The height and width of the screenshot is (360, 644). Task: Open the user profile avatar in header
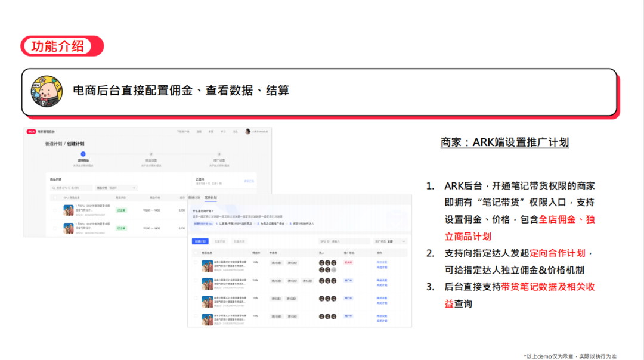click(x=248, y=131)
